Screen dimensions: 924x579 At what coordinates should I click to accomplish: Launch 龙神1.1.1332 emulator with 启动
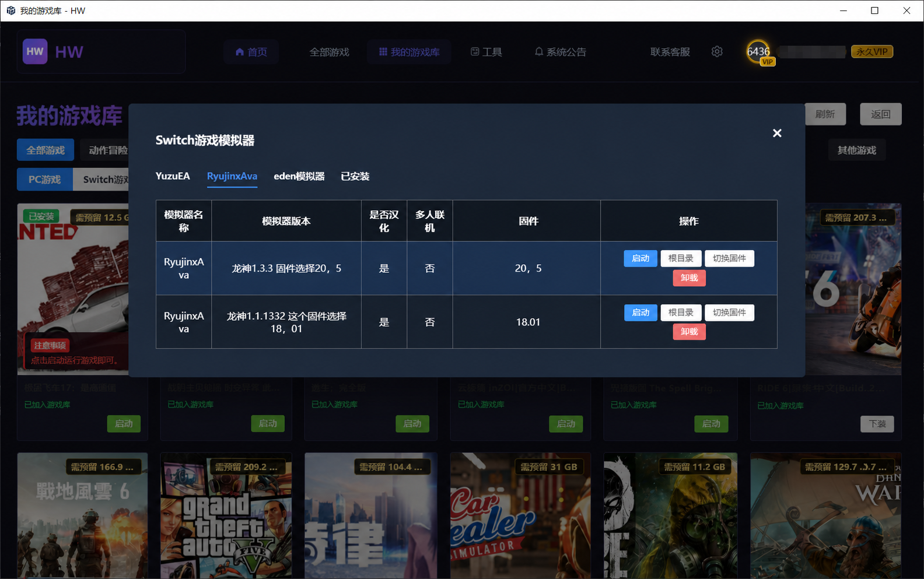(x=640, y=313)
